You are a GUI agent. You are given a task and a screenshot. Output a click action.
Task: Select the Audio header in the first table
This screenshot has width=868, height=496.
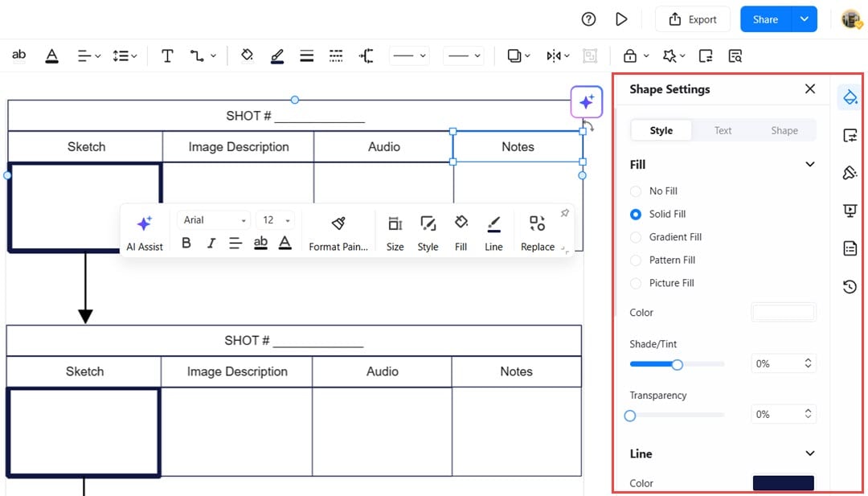[x=384, y=146]
